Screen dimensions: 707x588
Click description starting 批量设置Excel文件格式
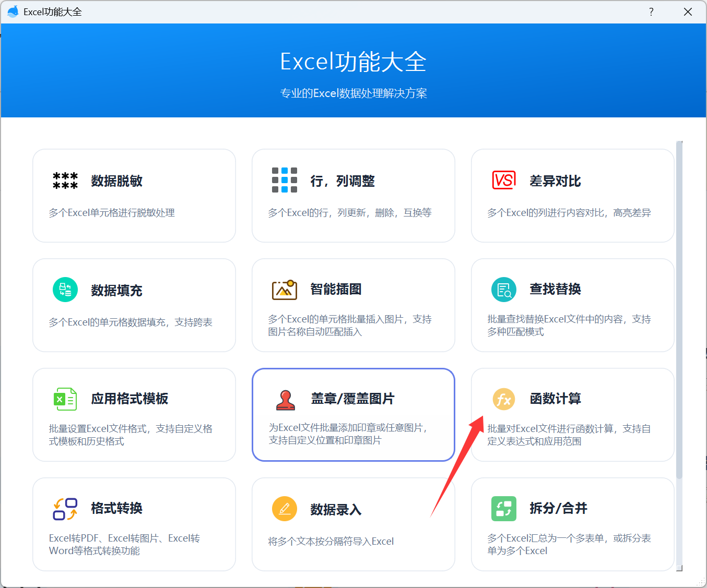(x=131, y=435)
